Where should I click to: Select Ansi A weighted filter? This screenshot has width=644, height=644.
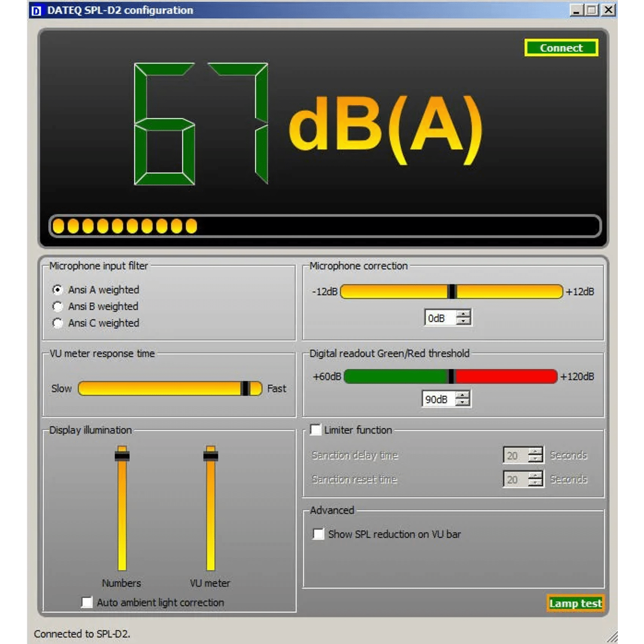point(58,290)
